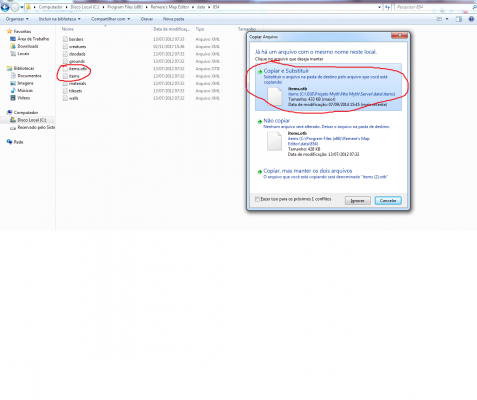Image resolution: width=477 pixels, height=400 pixels.
Task: Open the Organizar dropdown menu
Action: click(x=17, y=19)
